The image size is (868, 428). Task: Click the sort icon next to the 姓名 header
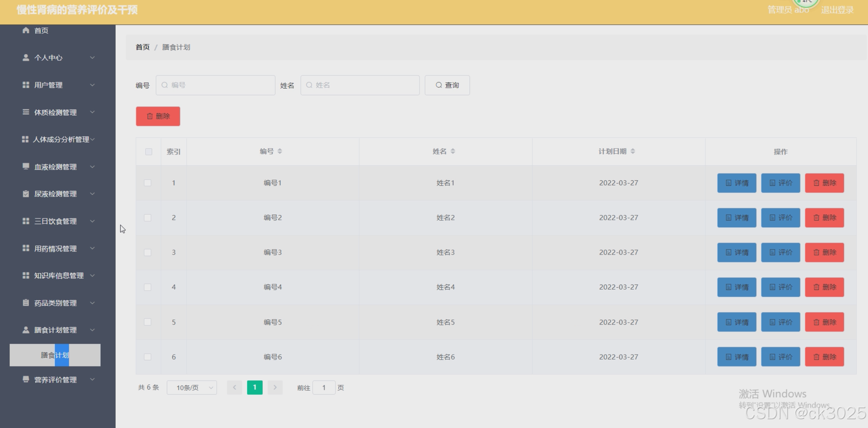click(453, 151)
